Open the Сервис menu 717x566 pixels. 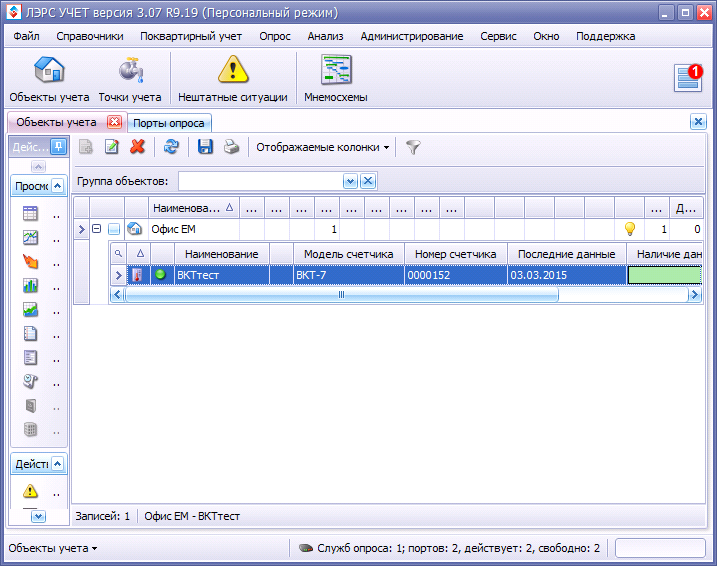[498, 36]
